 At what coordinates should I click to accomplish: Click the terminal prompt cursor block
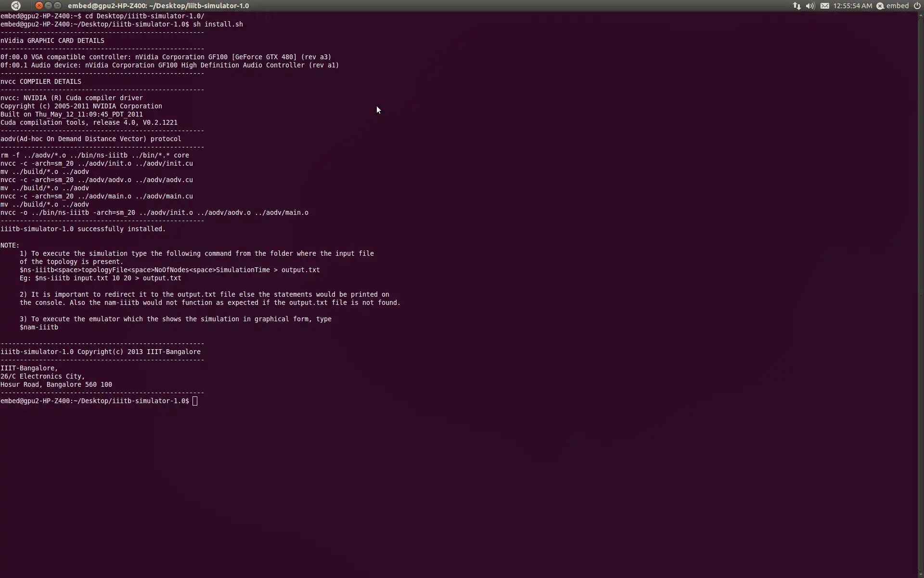pos(195,401)
